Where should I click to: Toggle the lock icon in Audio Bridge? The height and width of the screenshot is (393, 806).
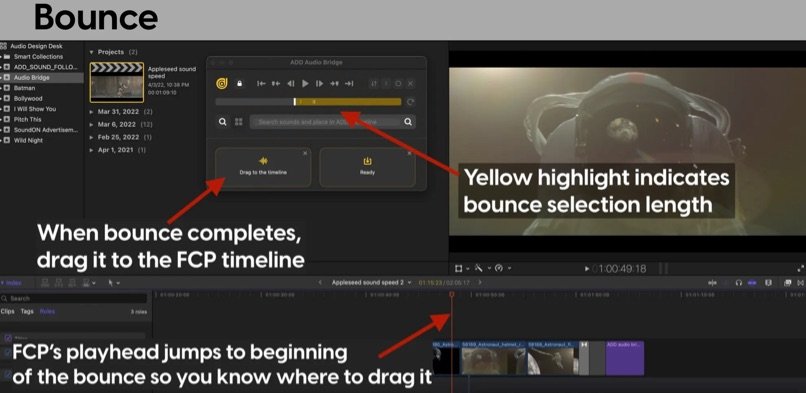click(x=239, y=83)
